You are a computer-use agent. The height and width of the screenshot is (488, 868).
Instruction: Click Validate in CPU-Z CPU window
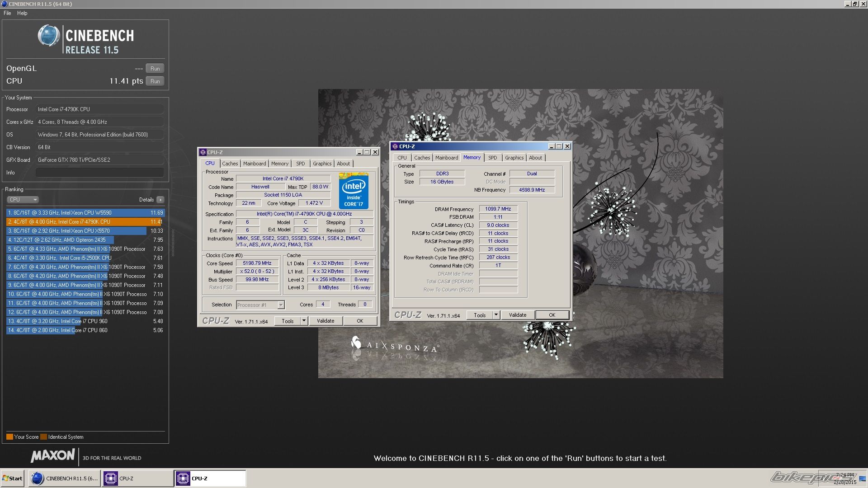click(325, 321)
